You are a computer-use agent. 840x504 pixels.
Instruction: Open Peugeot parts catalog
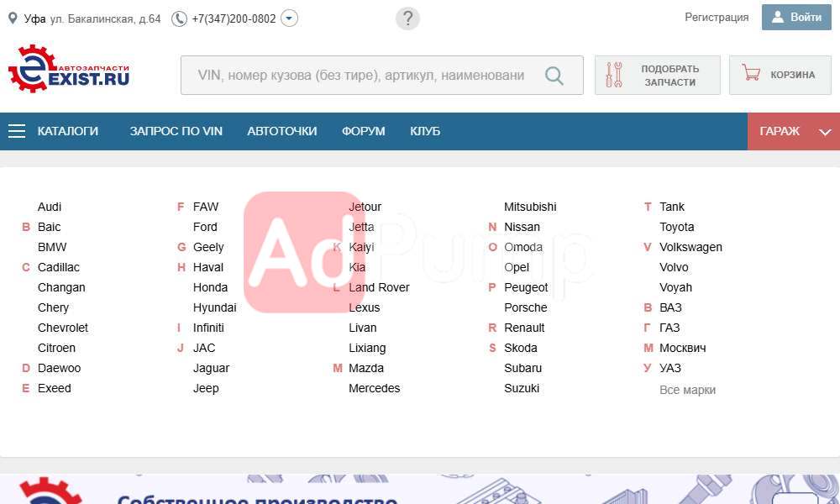[526, 287]
